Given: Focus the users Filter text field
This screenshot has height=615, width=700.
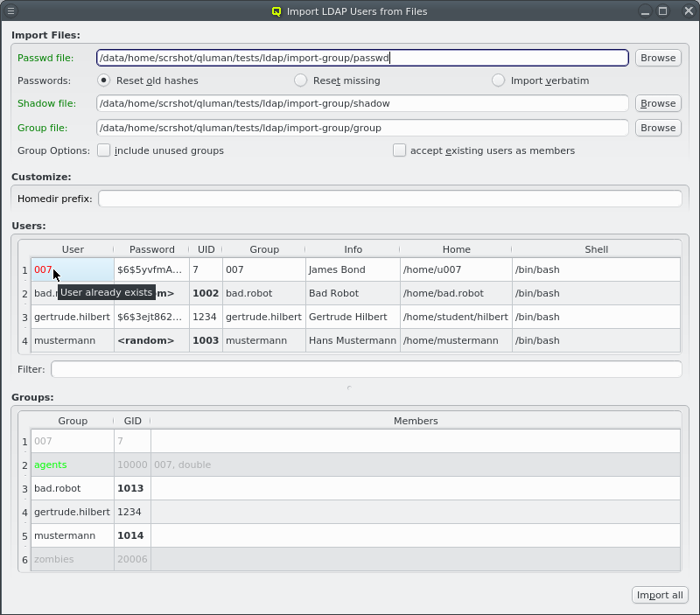Looking at the screenshot, I should [366, 369].
